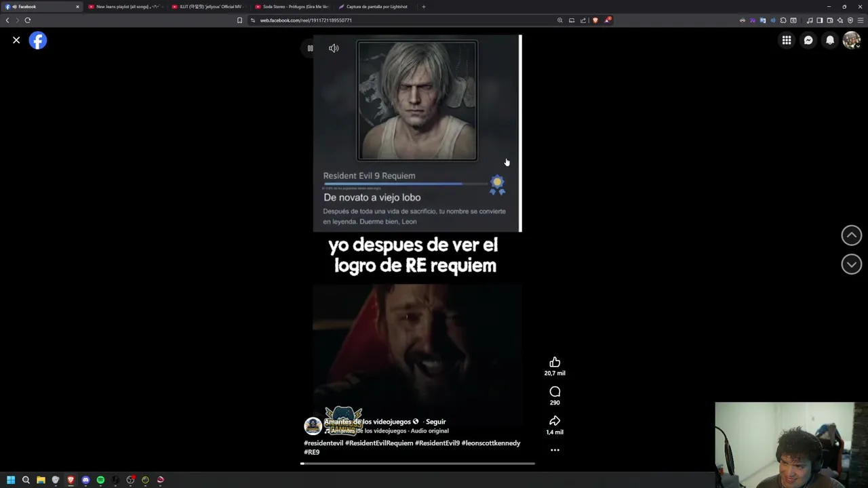Image resolution: width=868 pixels, height=488 pixels.
Task: Open the translate extension icon
Action: [763, 20]
